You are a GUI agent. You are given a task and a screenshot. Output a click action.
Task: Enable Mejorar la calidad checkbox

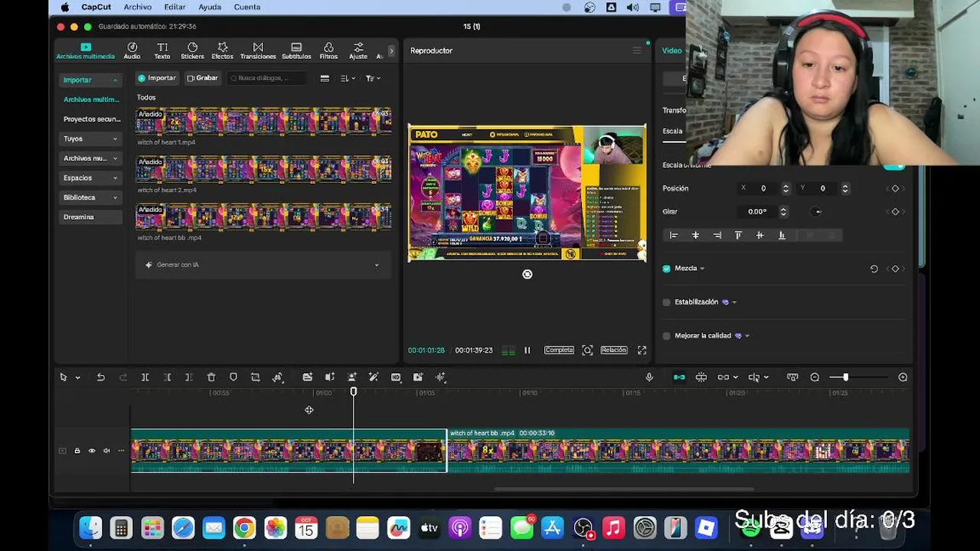(x=666, y=336)
